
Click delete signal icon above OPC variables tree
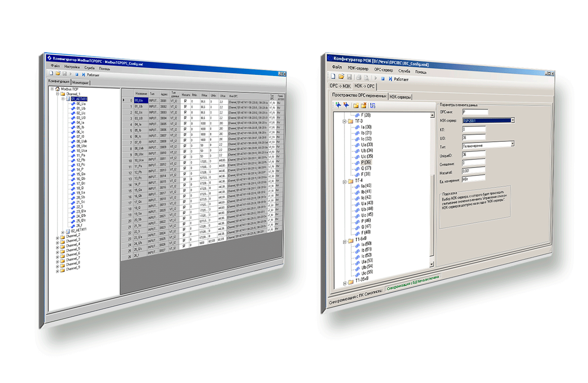click(x=346, y=105)
